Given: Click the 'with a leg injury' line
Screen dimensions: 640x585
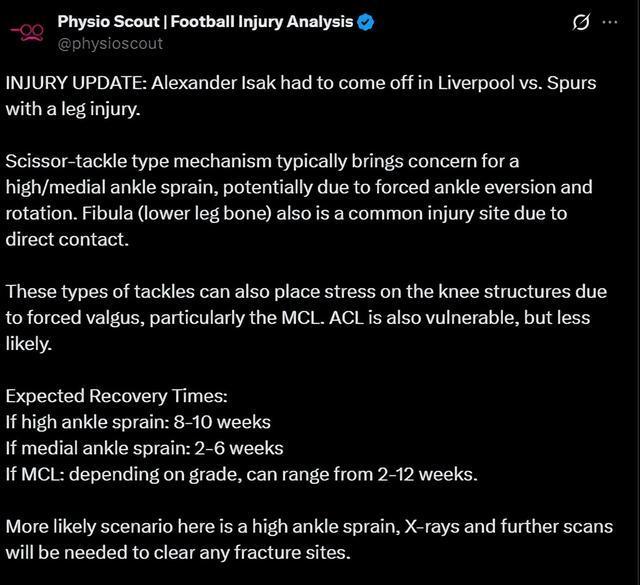Looking at the screenshot, I should pyautogui.click(x=72, y=109).
